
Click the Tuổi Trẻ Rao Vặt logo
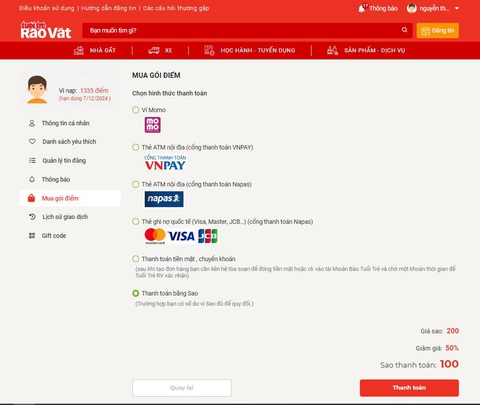point(46,30)
